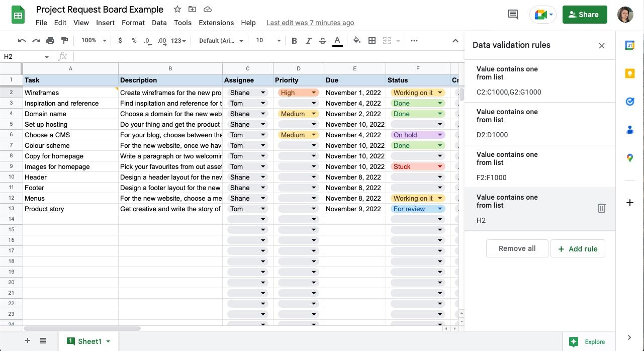Click the Print icon
The height and width of the screenshot is (351, 644).
(x=50, y=41)
